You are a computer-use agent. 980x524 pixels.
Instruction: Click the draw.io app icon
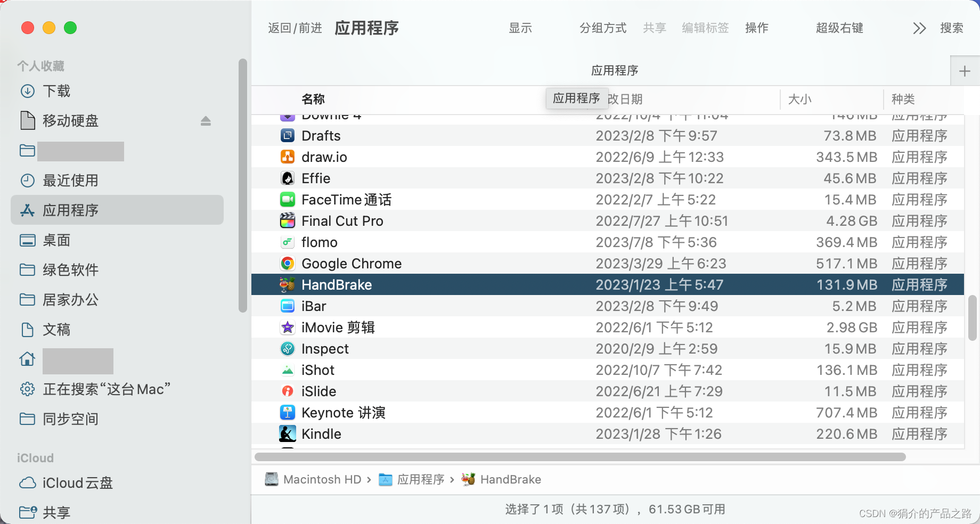pyautogui.click(x=288, y=157)
